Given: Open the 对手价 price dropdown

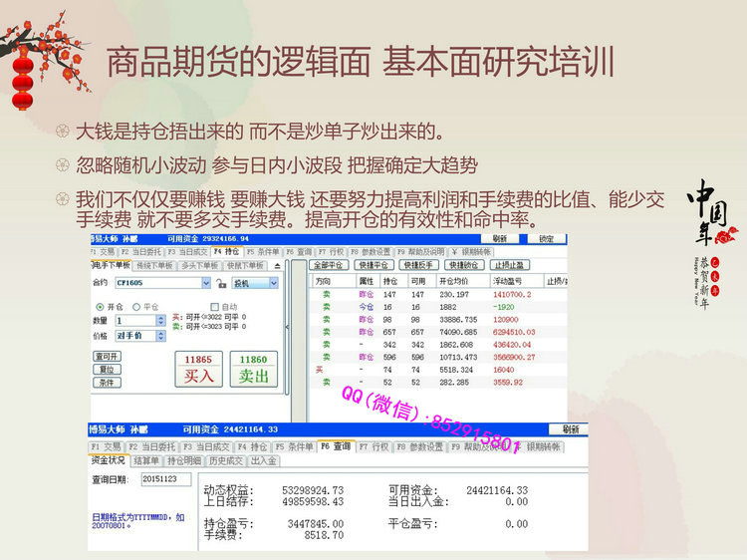Looking at the screenshot, I should [161, 336].
